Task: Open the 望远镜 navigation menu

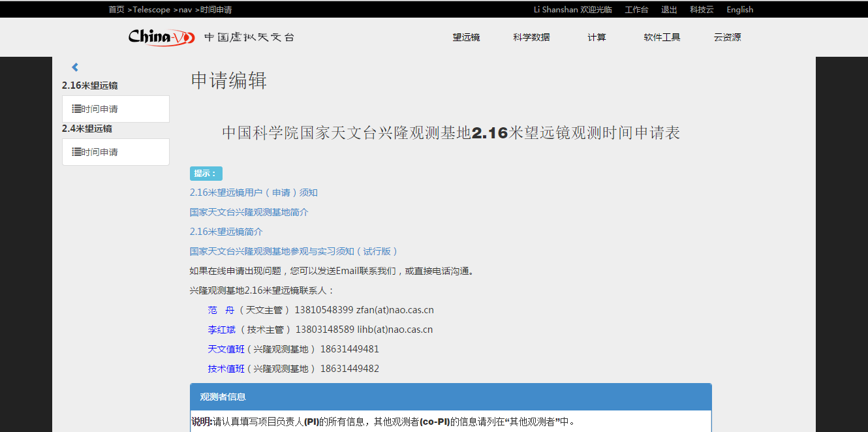Action: [x=466, y=37]
